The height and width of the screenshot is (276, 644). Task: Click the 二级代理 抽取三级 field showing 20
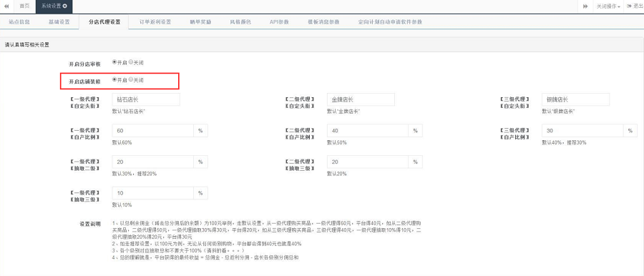368,162
